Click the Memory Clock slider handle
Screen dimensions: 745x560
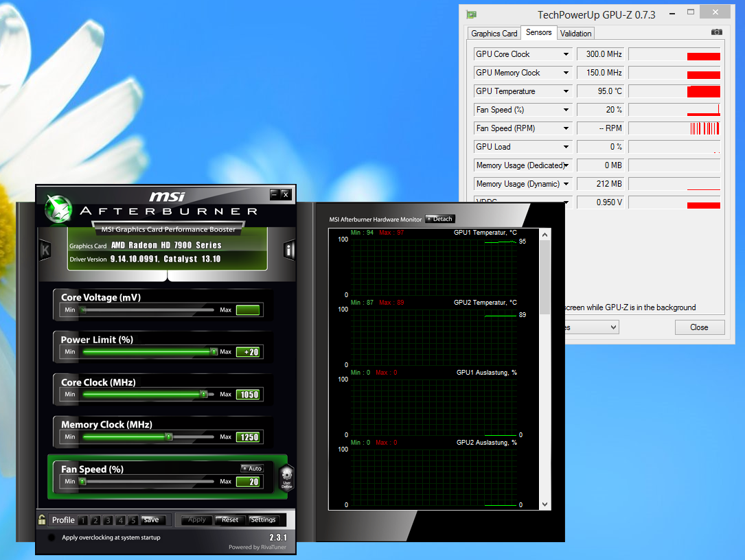pos(169,437)
